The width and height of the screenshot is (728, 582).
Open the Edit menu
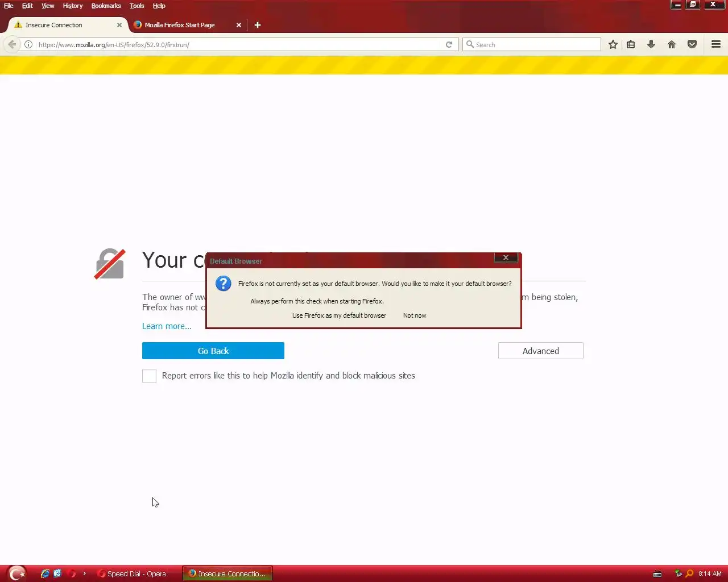(x=27, y=6)
